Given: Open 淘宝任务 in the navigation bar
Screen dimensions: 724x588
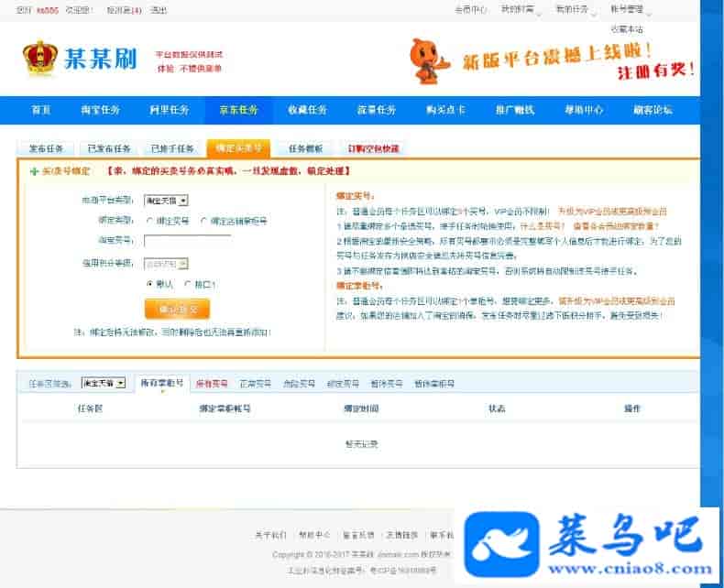Looking at the screenshot, I should click(x=99, y=110).
